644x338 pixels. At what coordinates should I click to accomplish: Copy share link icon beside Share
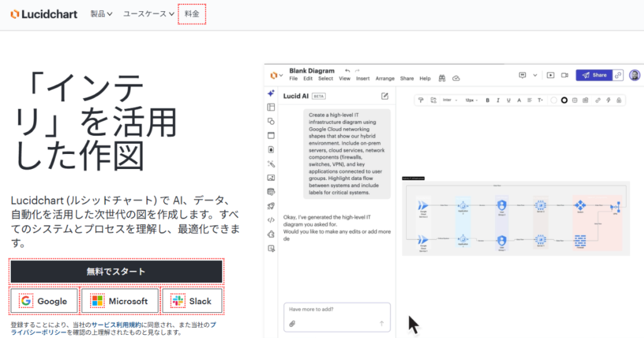point(618,75)
